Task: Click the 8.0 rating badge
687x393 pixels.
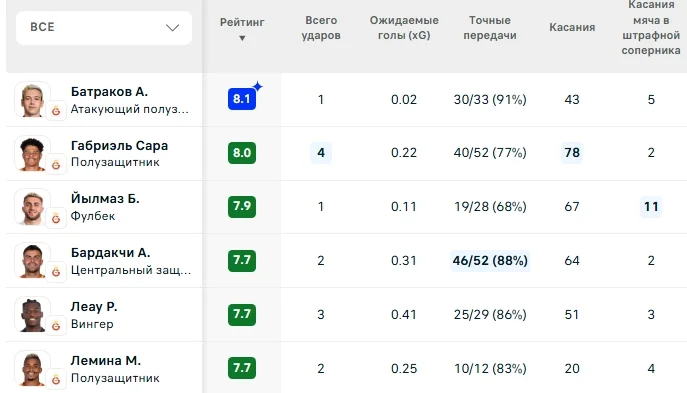Action: tap(242, 153)
